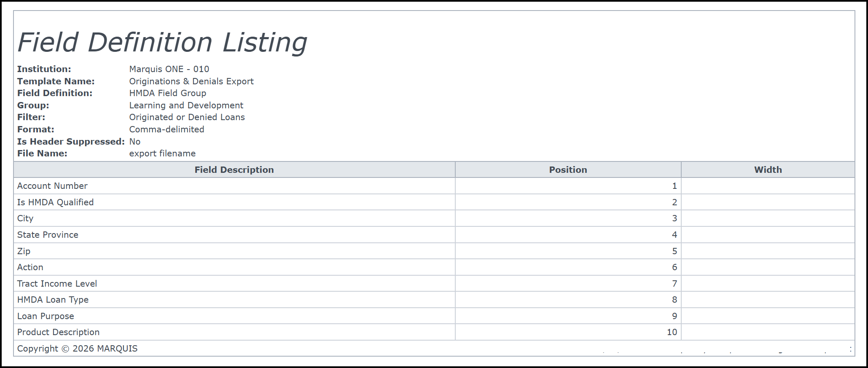
Task: Select the State Province row
Action: 434,235
